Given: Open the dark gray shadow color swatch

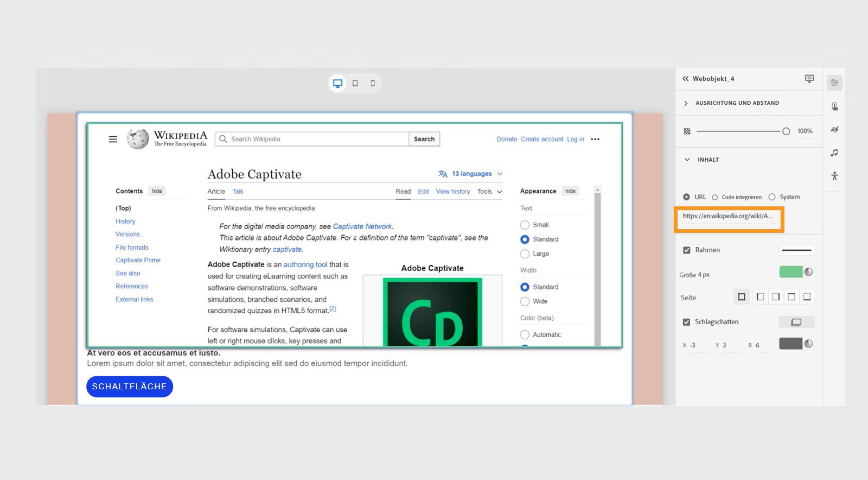Looking at the screenshot, I should (x=791, y=344).
